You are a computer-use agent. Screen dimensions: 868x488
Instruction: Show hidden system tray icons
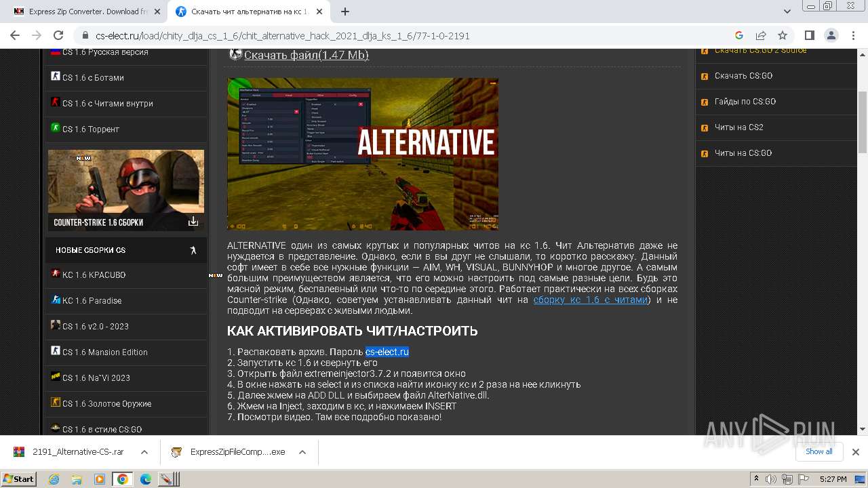point(756,479)
